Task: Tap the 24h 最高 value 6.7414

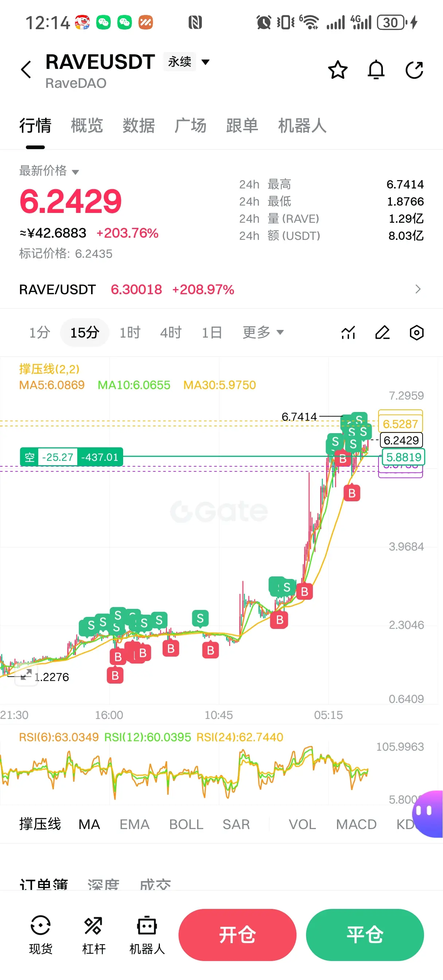Action: click(405, 184)
